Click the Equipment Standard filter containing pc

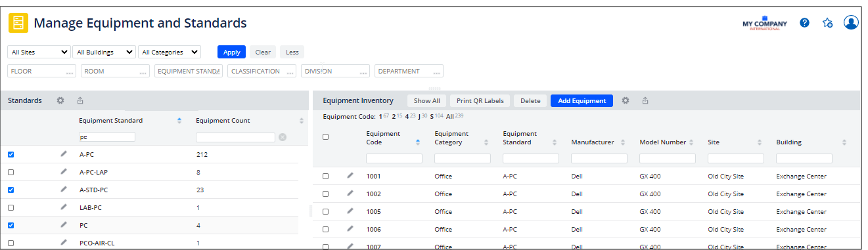(106, 137)
